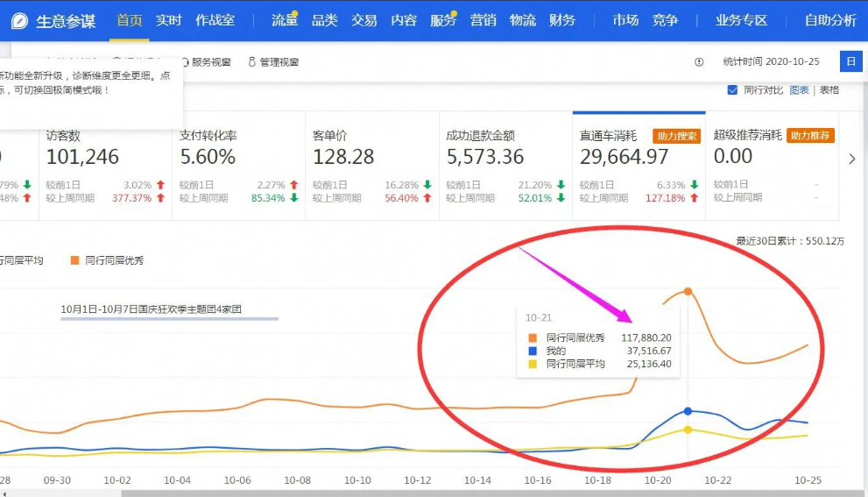868x497 pixels.
Task: Click the 日 date granularity button
Action: coord(850,61)
